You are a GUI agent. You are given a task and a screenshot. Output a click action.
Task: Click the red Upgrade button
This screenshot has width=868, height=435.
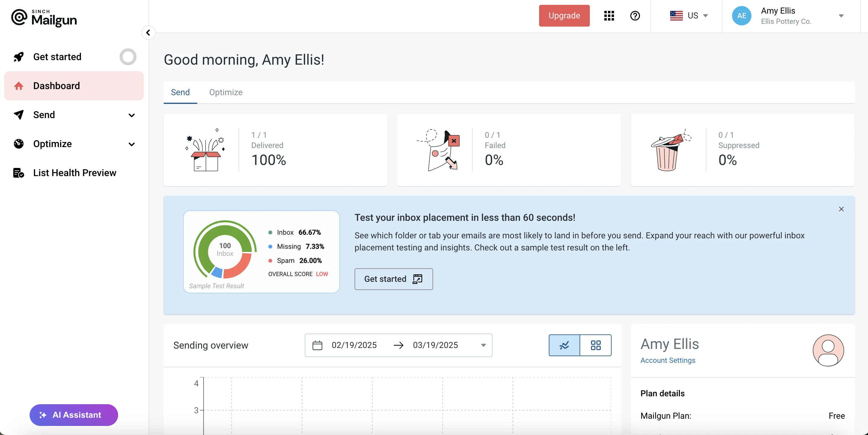coord(564,16)
